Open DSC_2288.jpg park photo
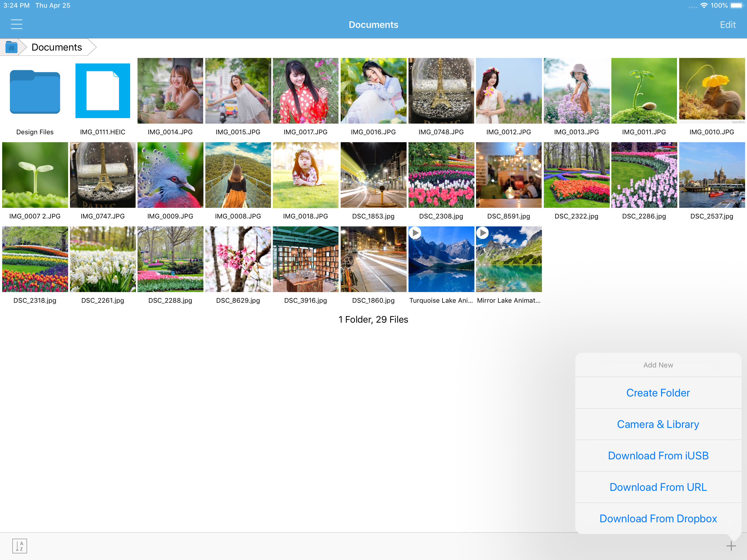Image resolution: width=747 pixels, height=560 pixels. [170, 259]
